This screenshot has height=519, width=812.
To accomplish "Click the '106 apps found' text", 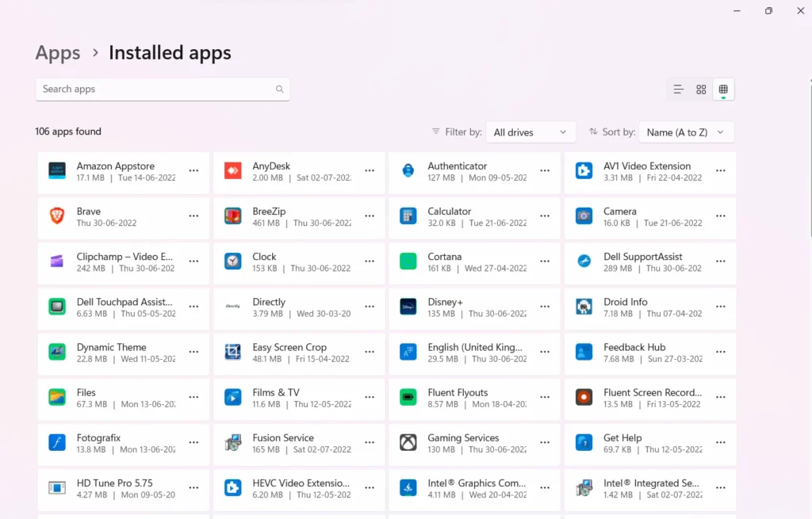I will (x=68, y=132).
